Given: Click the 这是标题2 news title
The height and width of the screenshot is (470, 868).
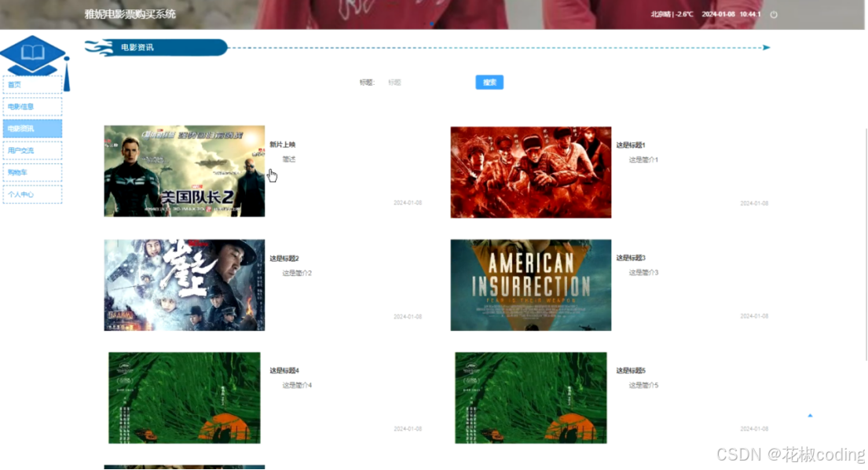Looking at the screenshot, I should point(284,259).
